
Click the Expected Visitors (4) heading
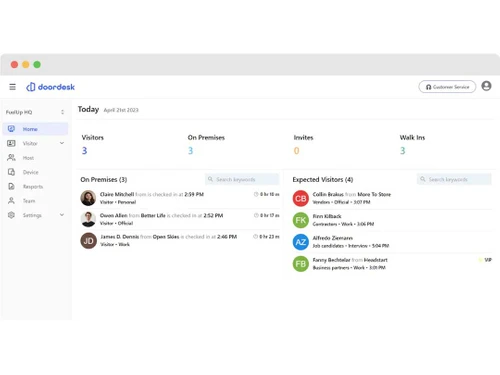click(x=323, y=180)
